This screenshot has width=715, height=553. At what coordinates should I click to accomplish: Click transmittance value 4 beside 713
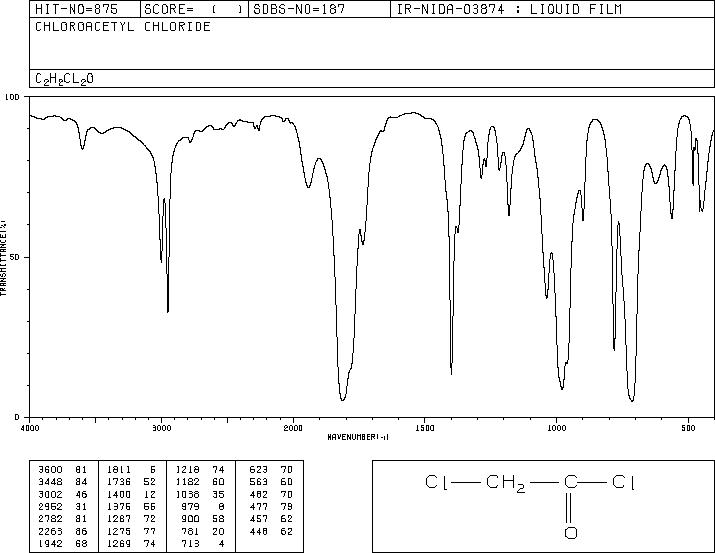point(222,544)
